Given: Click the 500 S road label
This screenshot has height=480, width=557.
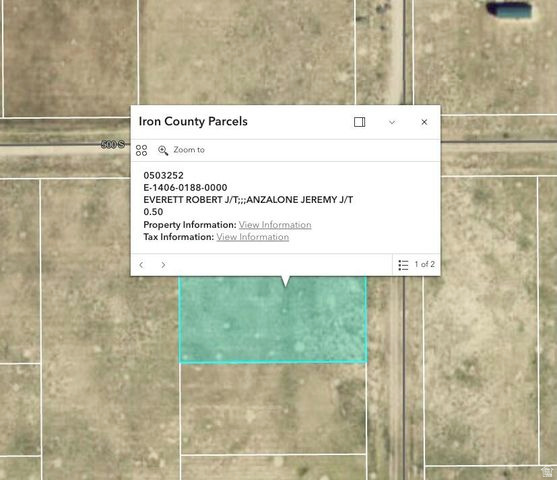Looking at the screenshot, I should [x=113, y=144].
